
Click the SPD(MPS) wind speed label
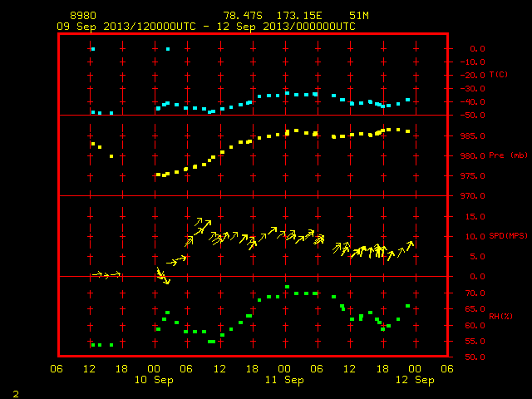click(x=508, y=236)
